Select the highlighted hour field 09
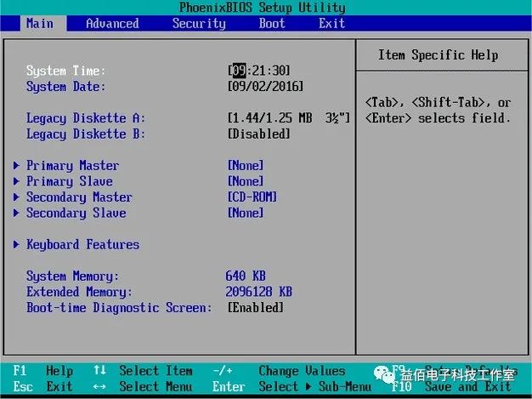532x399 pixels. pos(239,71)
